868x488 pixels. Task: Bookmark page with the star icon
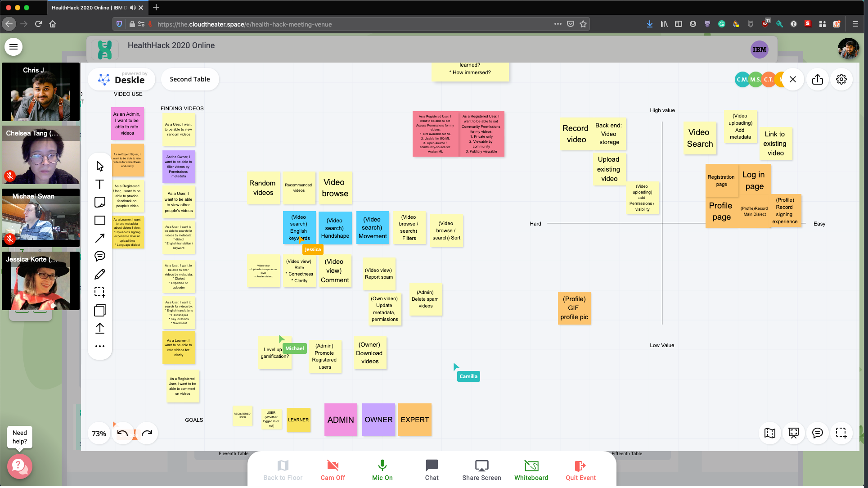(583, 24)
